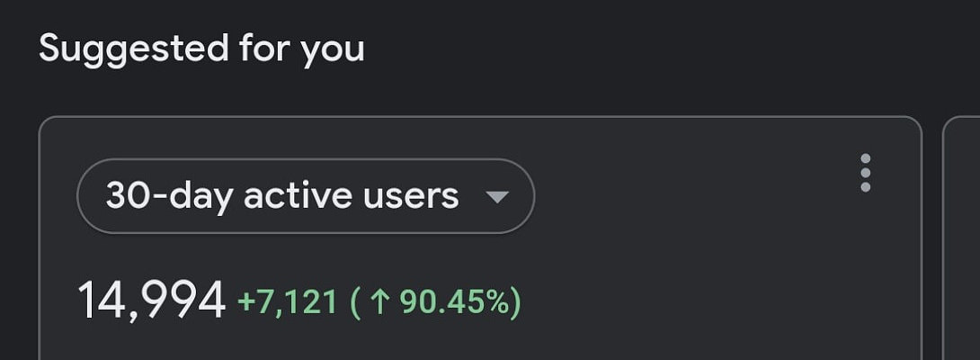Click the word "Suggested" in the heading

pos(132,48)
